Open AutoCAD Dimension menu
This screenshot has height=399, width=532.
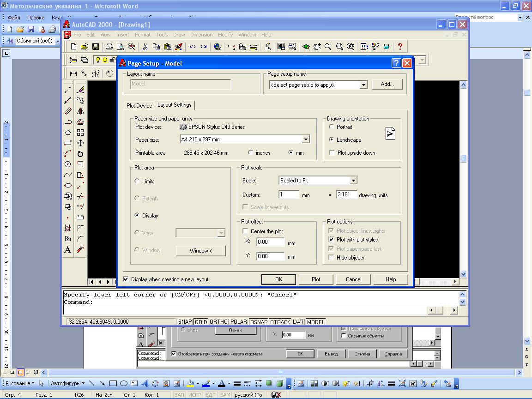(x=201, y=35)
